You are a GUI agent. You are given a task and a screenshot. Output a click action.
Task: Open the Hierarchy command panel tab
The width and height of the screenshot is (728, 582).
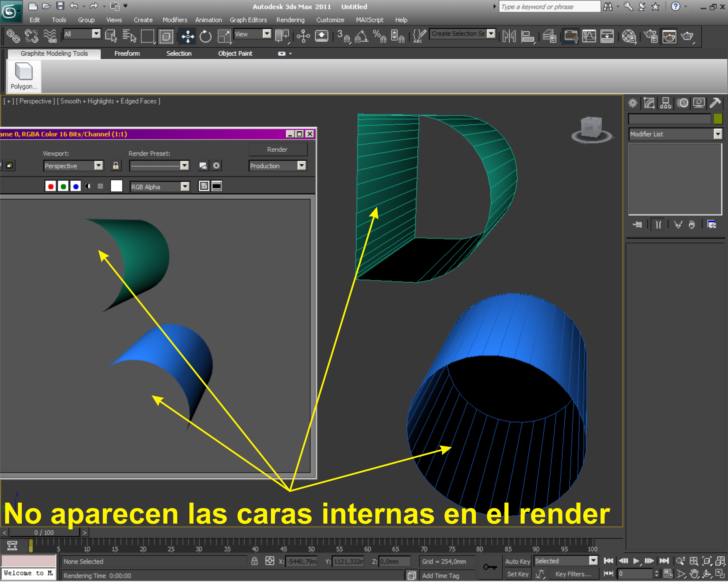pyautogui.click(x=665, y=103)
